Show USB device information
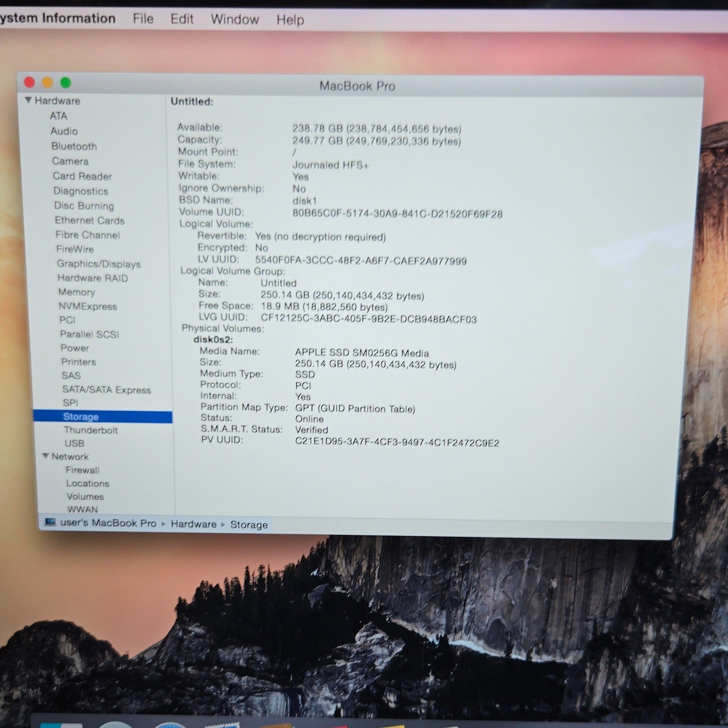Image resolution: width=728 pixels, height=728 pixels. pyautogui.click(x=75, y=444)
